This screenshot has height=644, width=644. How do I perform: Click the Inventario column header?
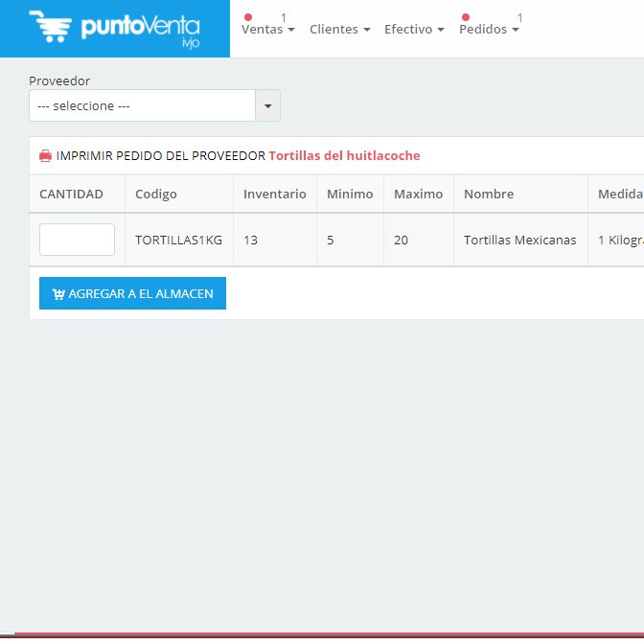coord(275,194)
